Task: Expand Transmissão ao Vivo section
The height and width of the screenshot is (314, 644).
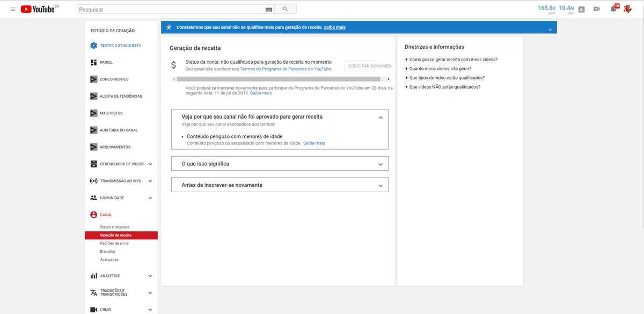Action: click(x=150, y=181)
